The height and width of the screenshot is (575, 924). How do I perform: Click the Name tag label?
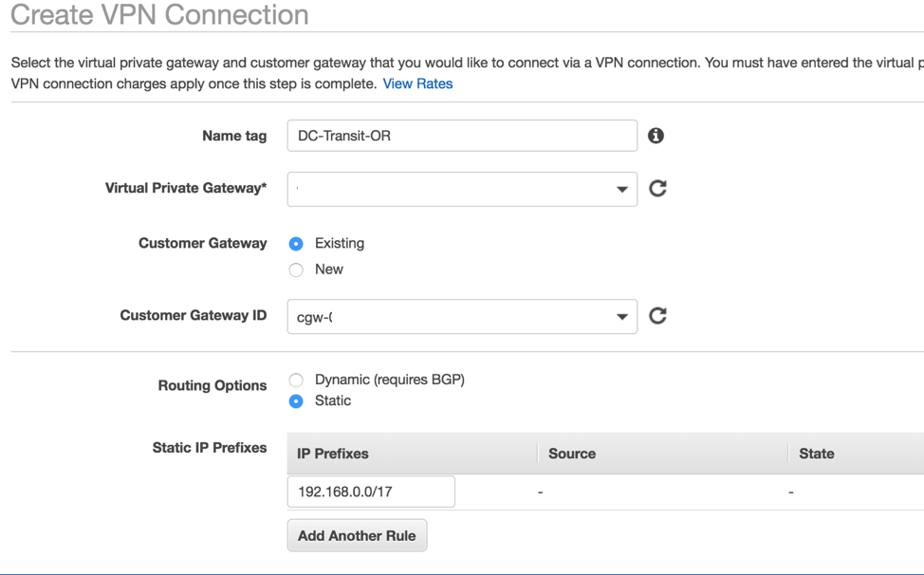234,136
